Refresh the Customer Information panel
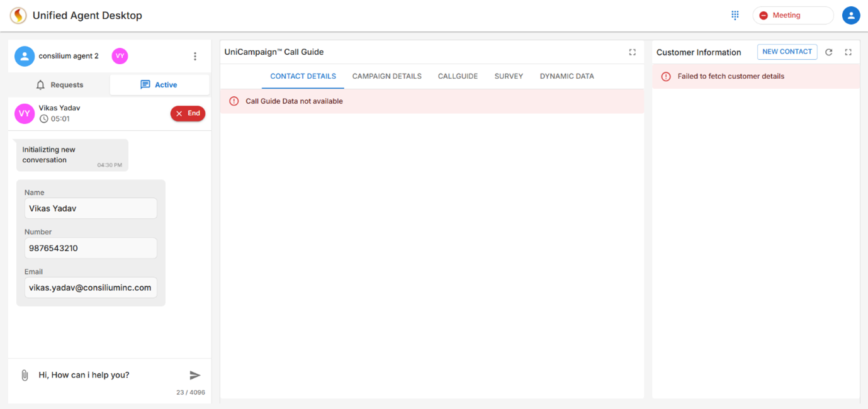Screen dimensions: 868x409 coord(829,52)
